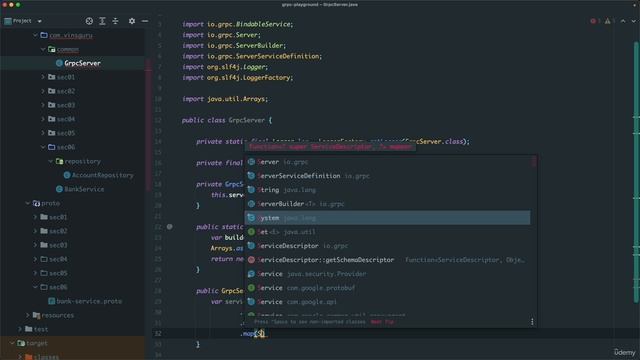Collapse the common package
Screen dimensions: 640x360
[43, 49]
